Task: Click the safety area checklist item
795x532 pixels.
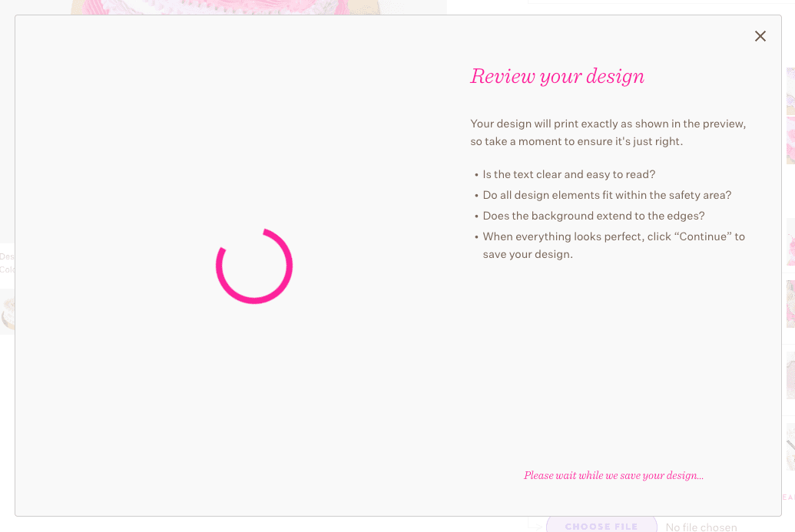Action: coord(606,195)
